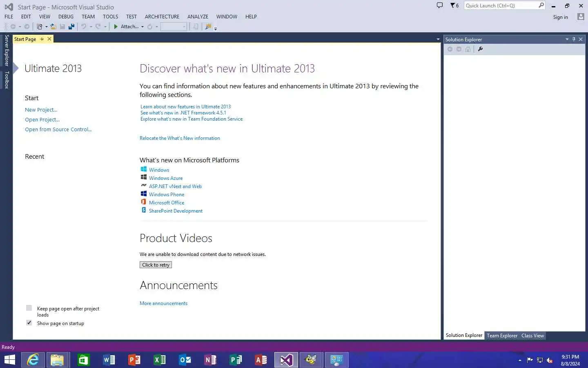This screenshot has width=588, height=368.
Task: Click More announcements link
Action: [x=163, y=303]
